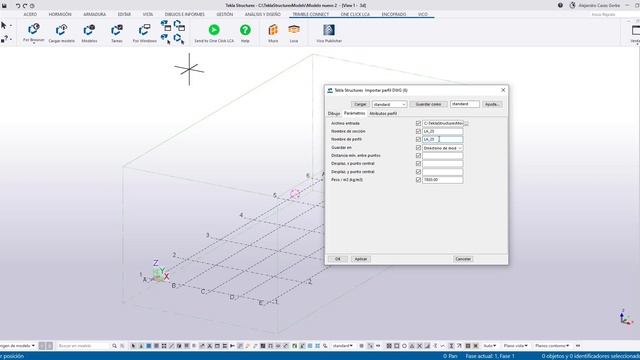640x360 pixels.
Task: Click the Por Windows ribbon icon
Action: [x=144, y=30]
